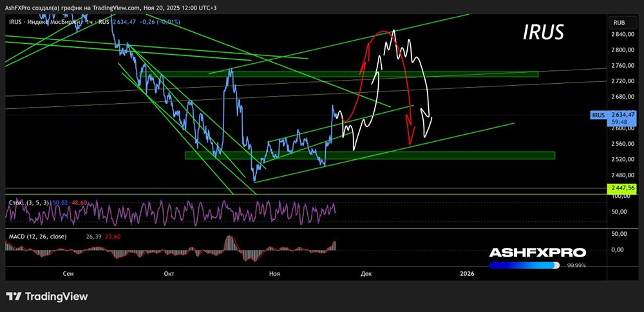Click the 2 600,00 price axis label
The image size is (644, 312).
[624, 128]
